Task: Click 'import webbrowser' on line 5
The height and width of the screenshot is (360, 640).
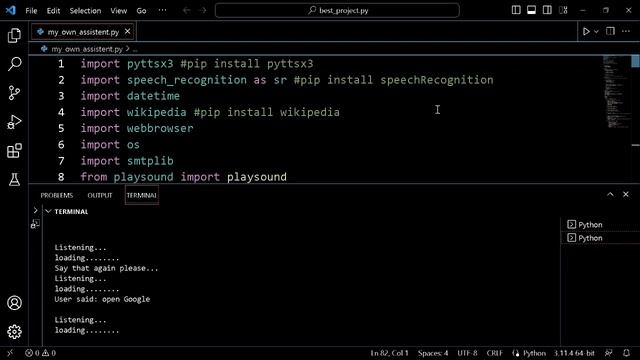Action: 137,129
